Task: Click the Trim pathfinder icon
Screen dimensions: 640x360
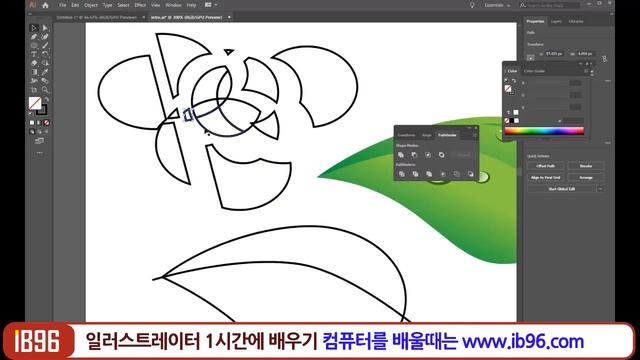Action: tap(415, 174)
